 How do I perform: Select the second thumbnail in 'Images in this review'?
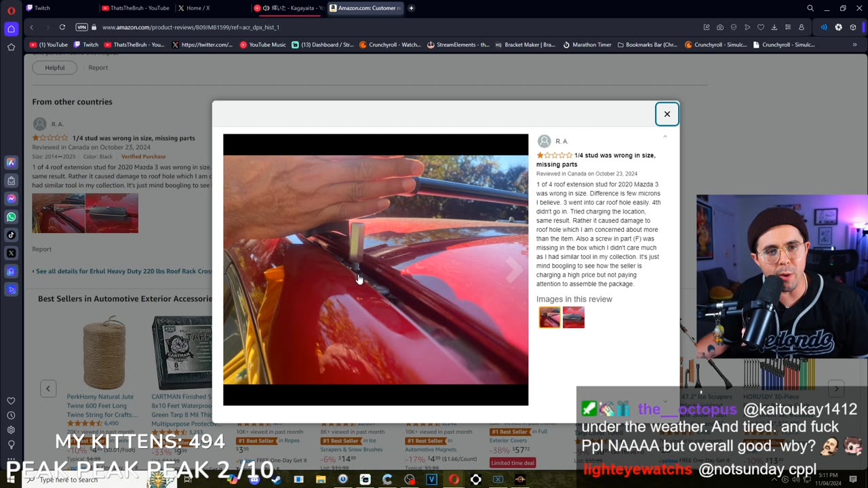573,317
